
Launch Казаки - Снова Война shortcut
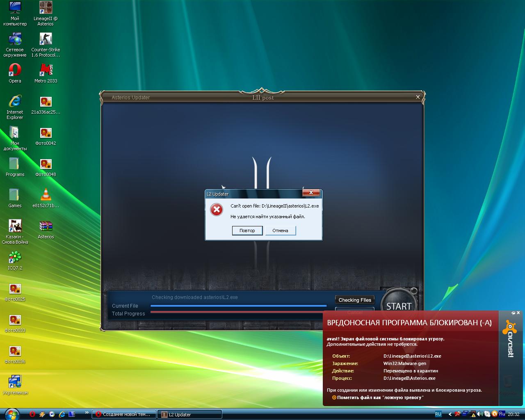[15, 232]
